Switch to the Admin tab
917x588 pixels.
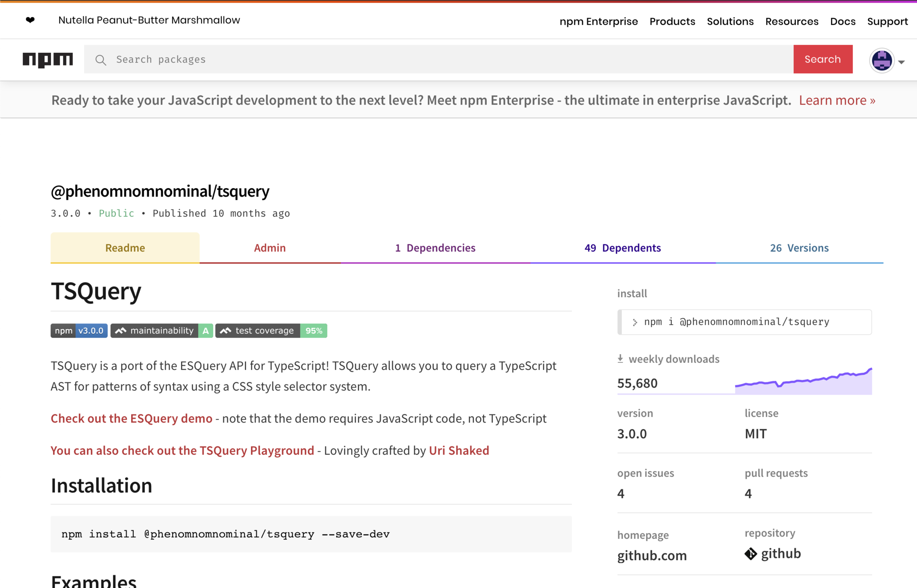pyautogui.click(x=270, y=248)
